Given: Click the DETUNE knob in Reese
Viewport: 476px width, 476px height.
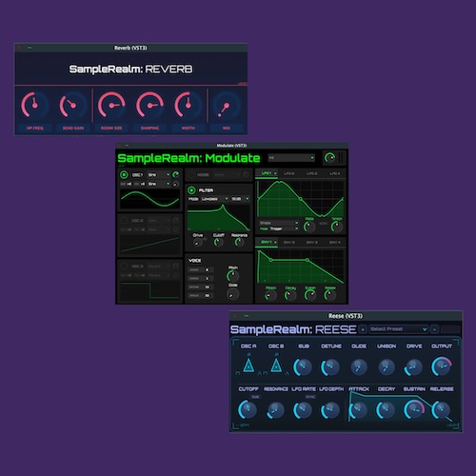Looking at the screenshot, I should [330, 367].
